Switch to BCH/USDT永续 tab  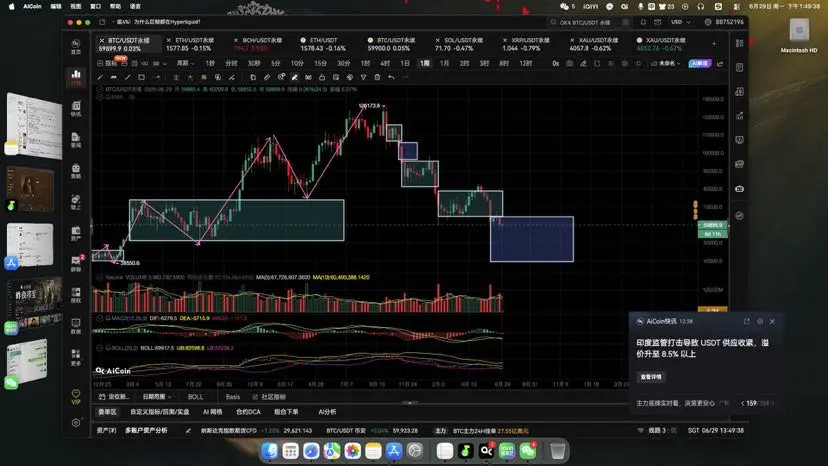[257, 44]
